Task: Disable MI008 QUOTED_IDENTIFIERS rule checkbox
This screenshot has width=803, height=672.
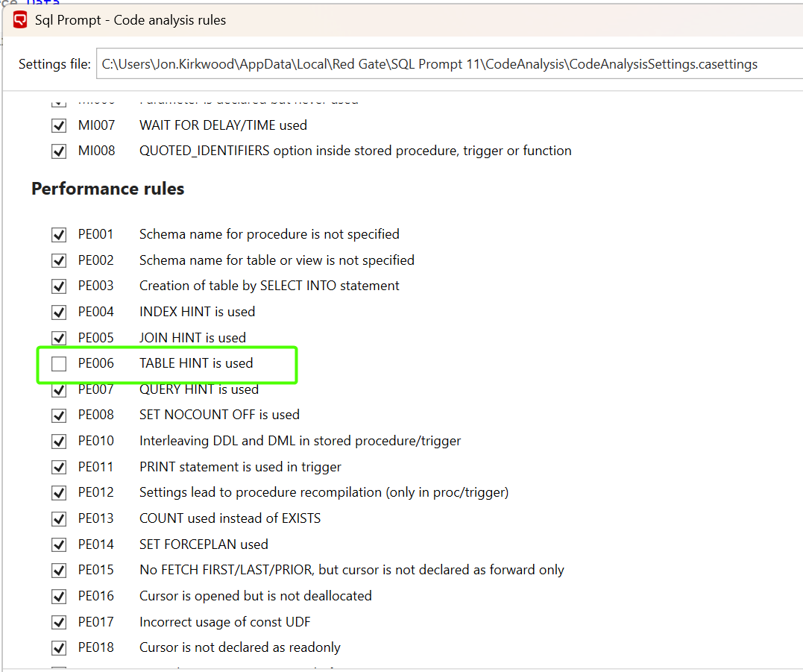Action: (59, 151)
